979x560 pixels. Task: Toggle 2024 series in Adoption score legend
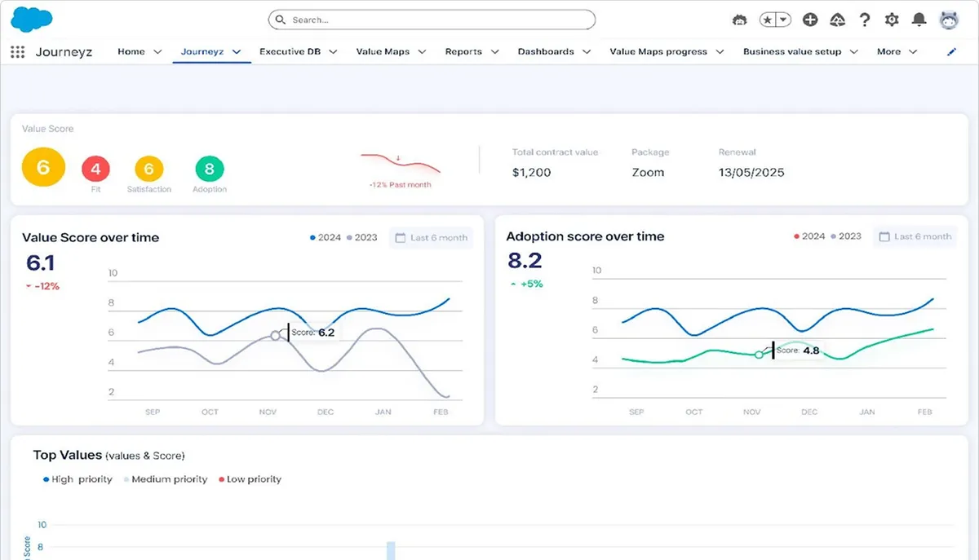coord(809,236)
